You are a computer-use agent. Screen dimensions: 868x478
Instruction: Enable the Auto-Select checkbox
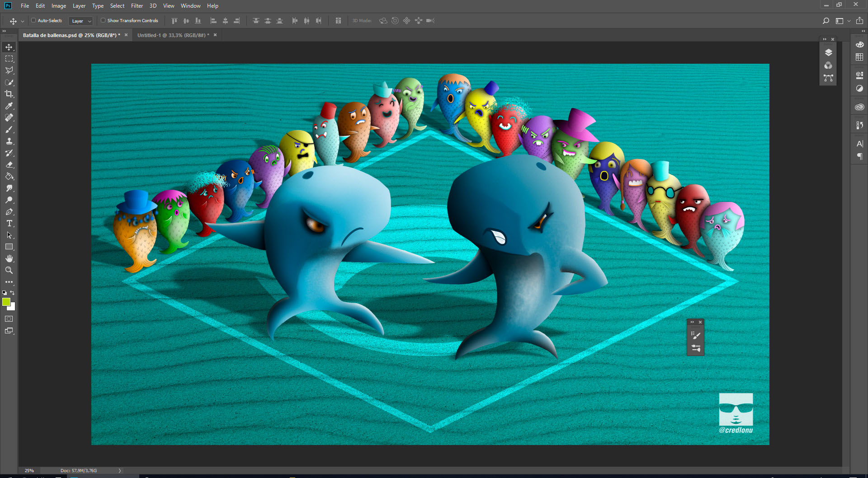[33, 20]
